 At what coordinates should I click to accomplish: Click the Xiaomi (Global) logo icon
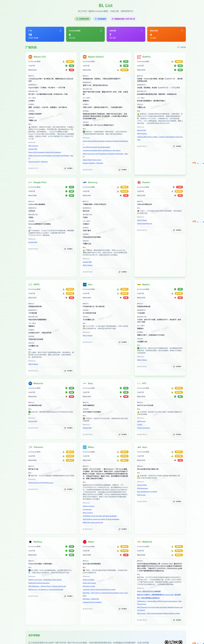point(84,57)
